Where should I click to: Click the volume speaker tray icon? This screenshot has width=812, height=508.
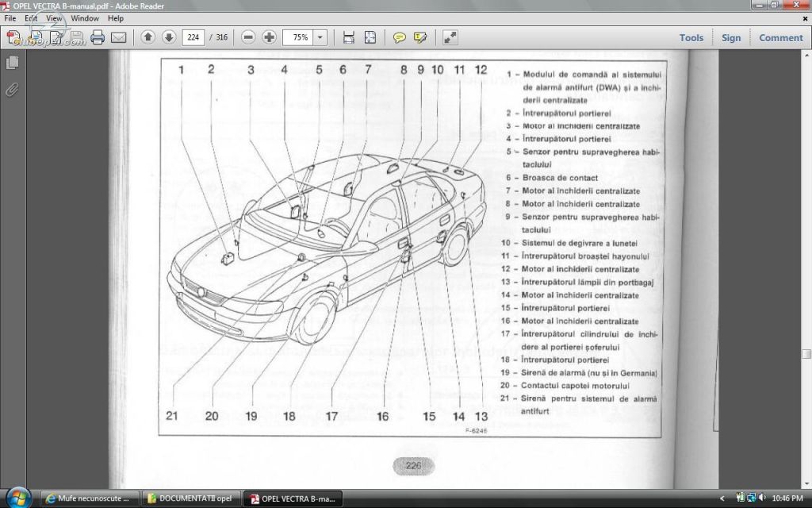762,498
